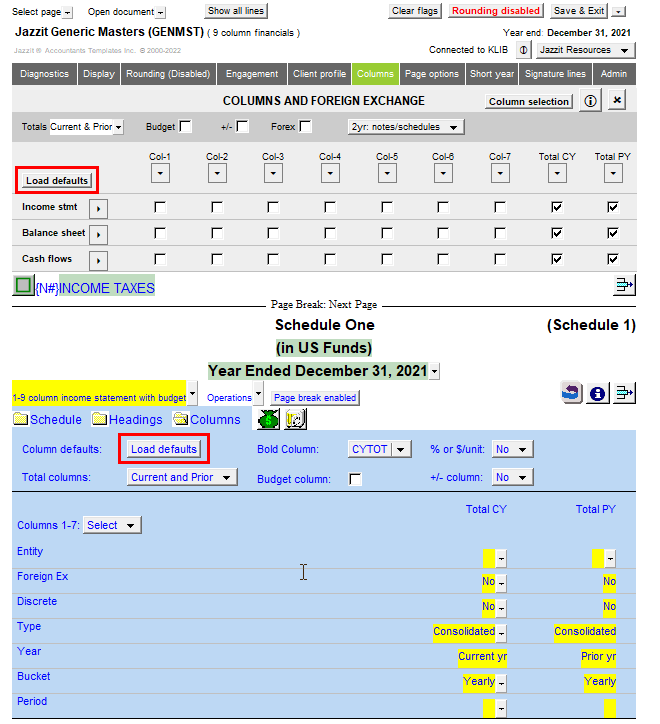
Task: Open the % or $/unit dropdown
Action: (x=513, y=449)
